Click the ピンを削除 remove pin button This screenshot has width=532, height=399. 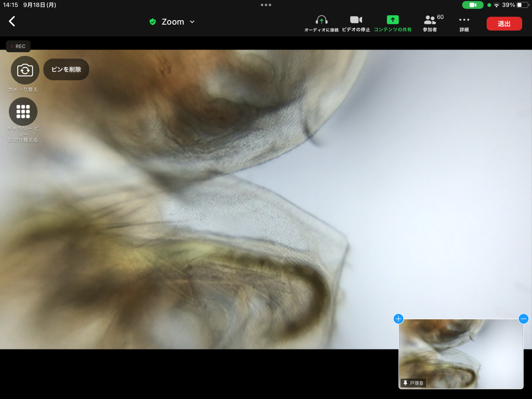(66, 69)
